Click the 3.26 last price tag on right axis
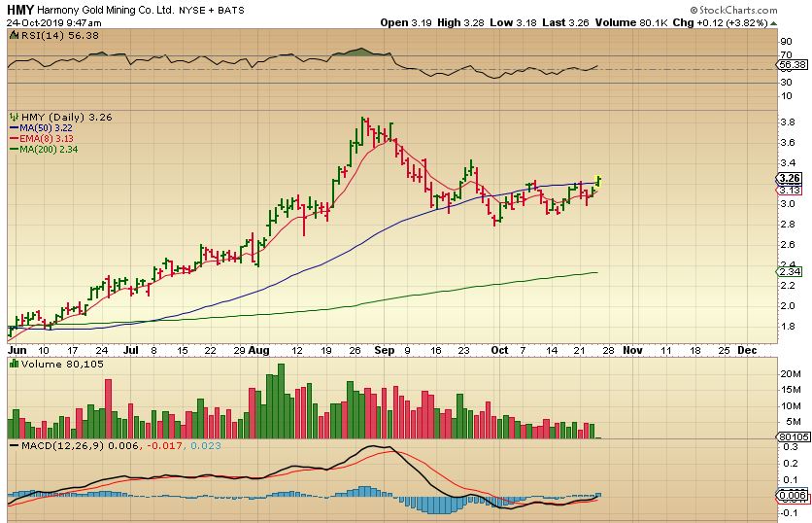Image resolution: width=812 pixels, height=523 pixels. point(790,178)
